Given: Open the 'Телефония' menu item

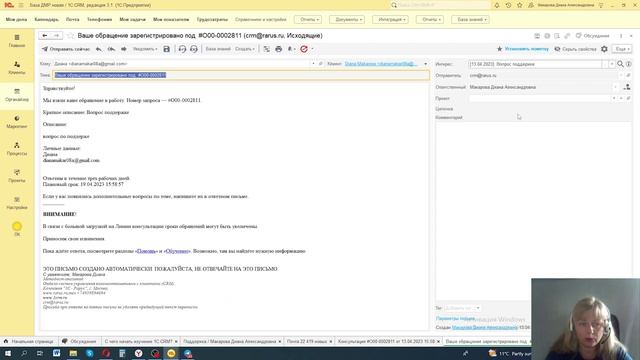Looking at the screenshot, I should (99, 20).
